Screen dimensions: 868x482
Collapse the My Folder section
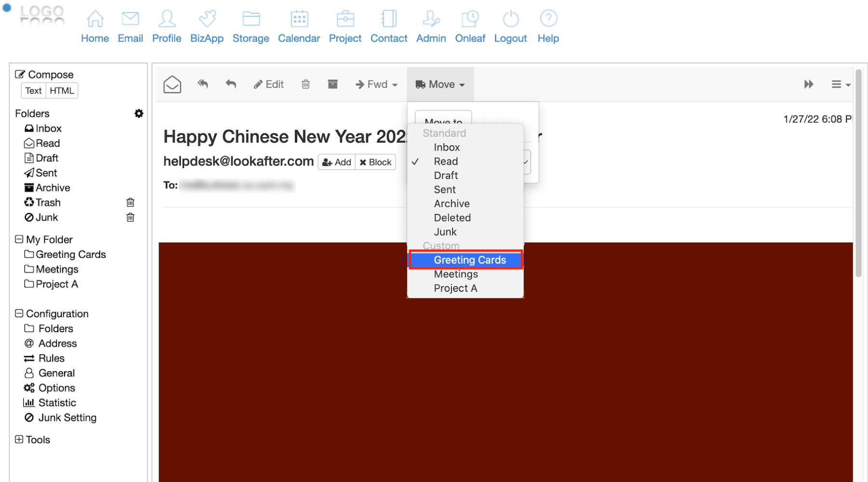point(19,240)
